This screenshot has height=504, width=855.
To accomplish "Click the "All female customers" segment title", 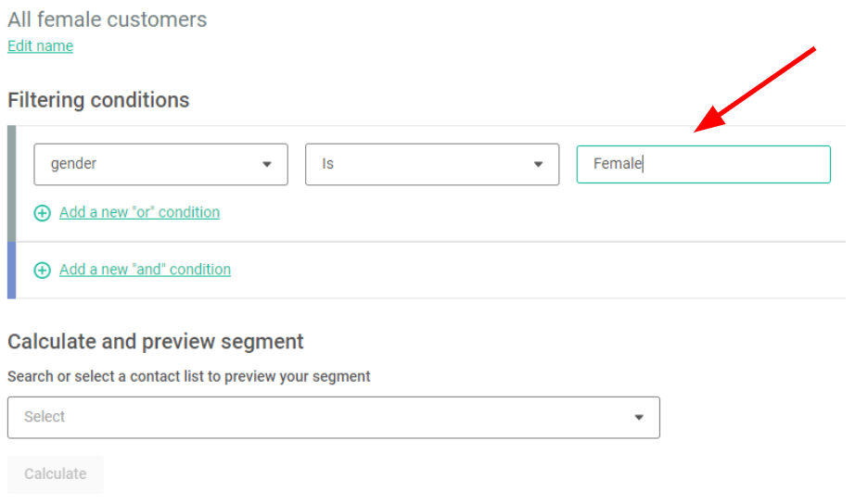I will (x=108, y=19).
